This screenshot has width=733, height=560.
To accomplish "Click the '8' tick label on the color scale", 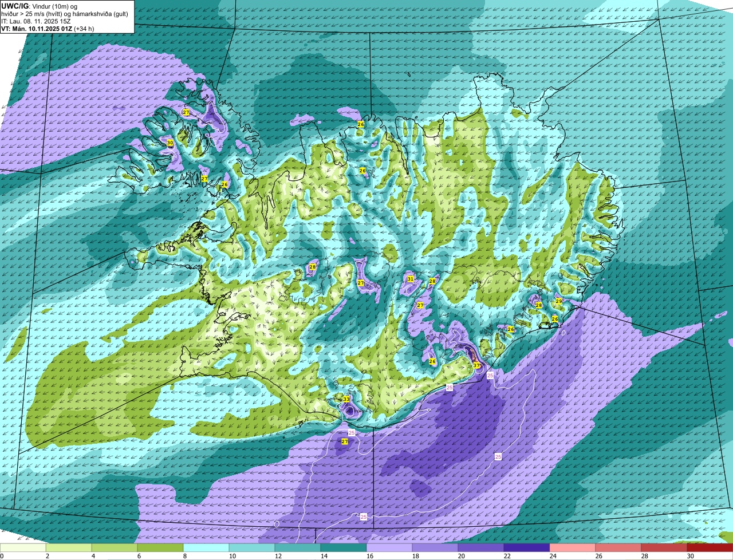I will coord(184,556).
